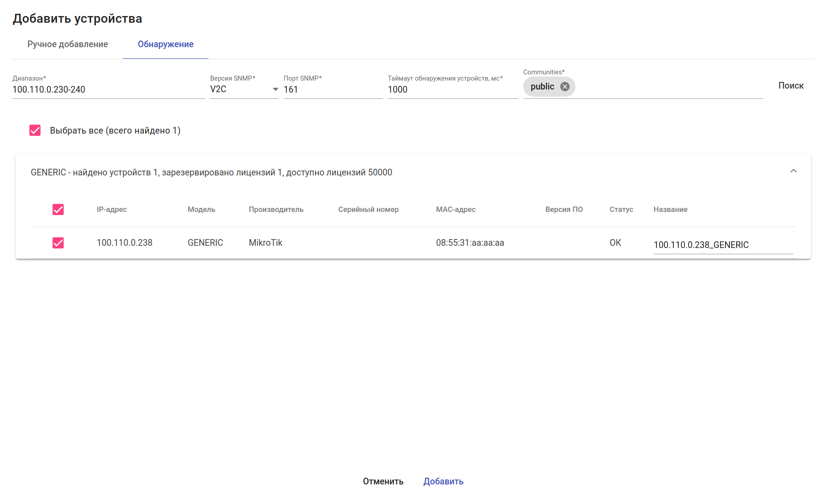
Task: Click the 'IP-адрес' column header
Action: 112,210
